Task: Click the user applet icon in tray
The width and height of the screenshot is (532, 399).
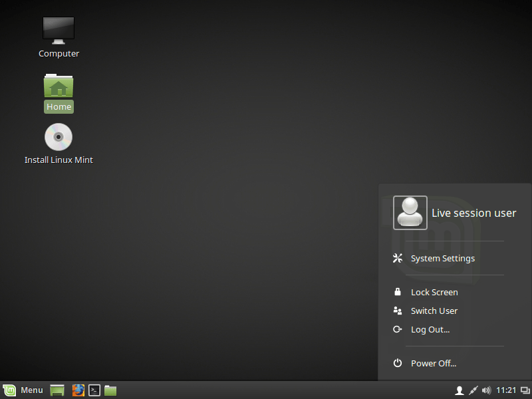Action: tap(460, 390)
